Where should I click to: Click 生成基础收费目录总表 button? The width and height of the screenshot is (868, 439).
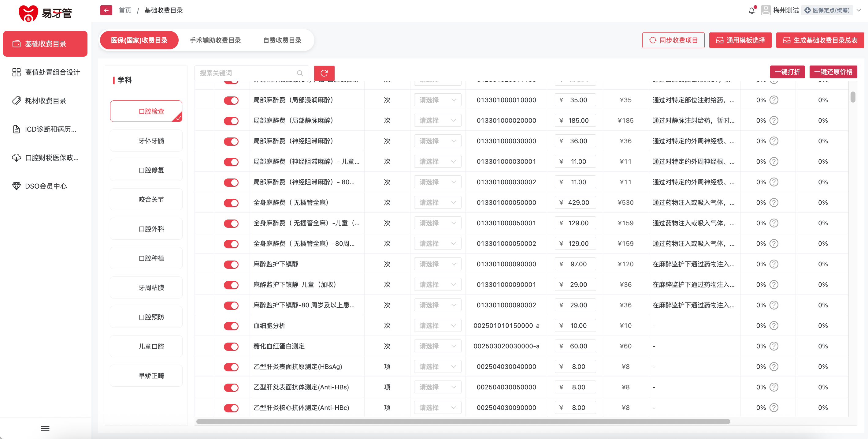(820, 40)
